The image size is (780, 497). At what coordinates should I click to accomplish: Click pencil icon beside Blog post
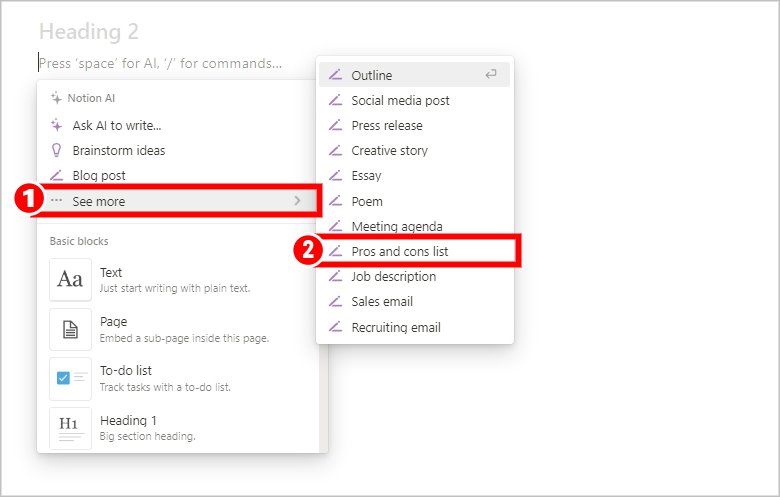[x=57, y=175]
